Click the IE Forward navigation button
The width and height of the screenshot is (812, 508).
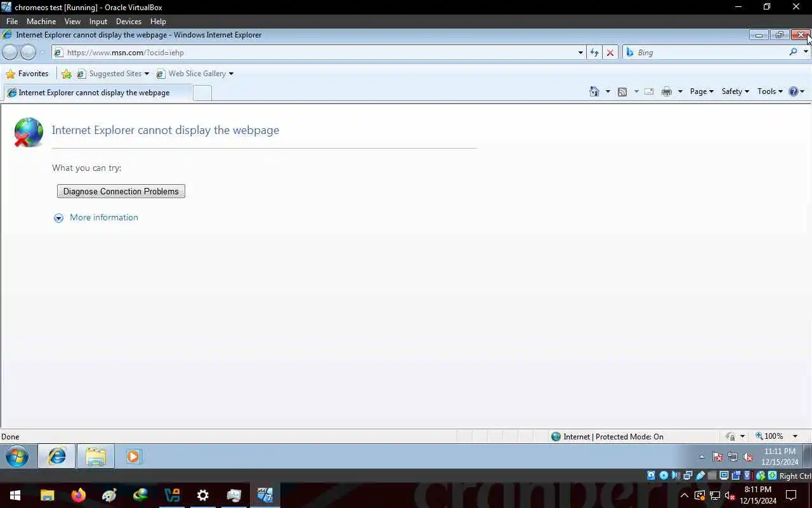point(28,53)
